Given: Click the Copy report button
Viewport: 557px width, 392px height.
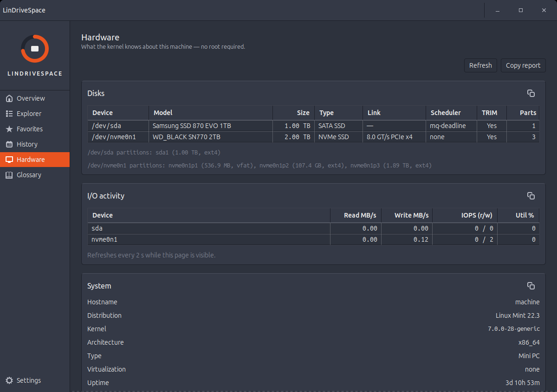Looking at the screenshot, I should pyautogui.click(x=523, y=65).
